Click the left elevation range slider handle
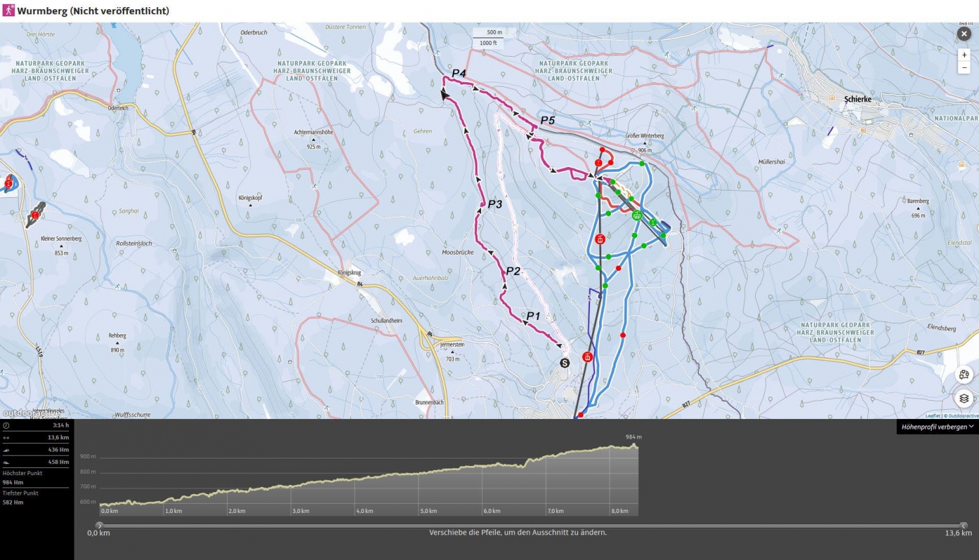Screen dimensions: 979x560 tap(99, 525)
